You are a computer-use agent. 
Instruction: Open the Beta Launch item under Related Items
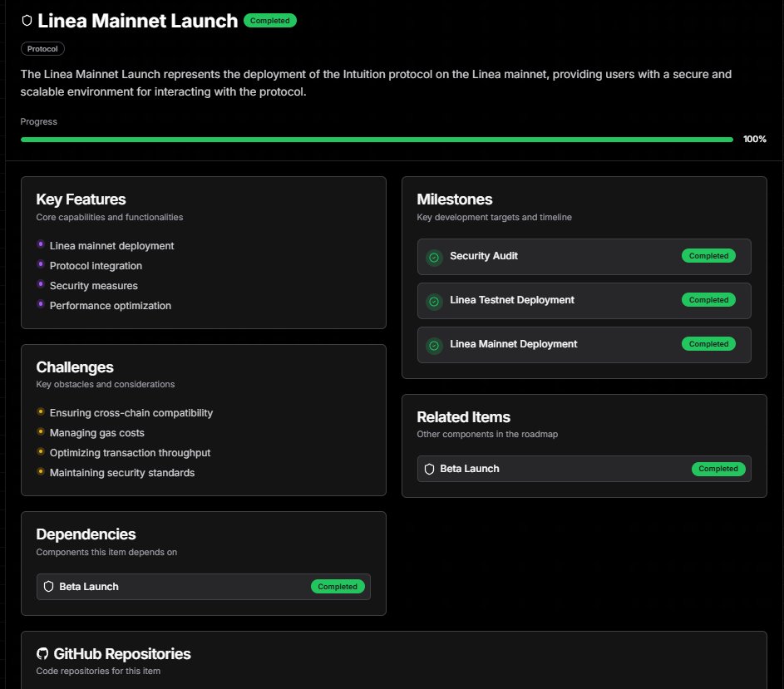pos(584,469)
